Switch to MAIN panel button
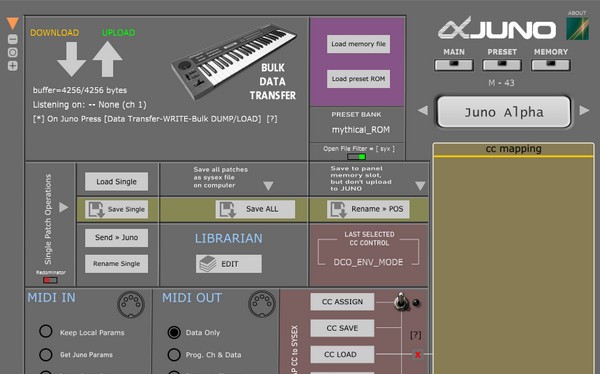 point(454,65)
